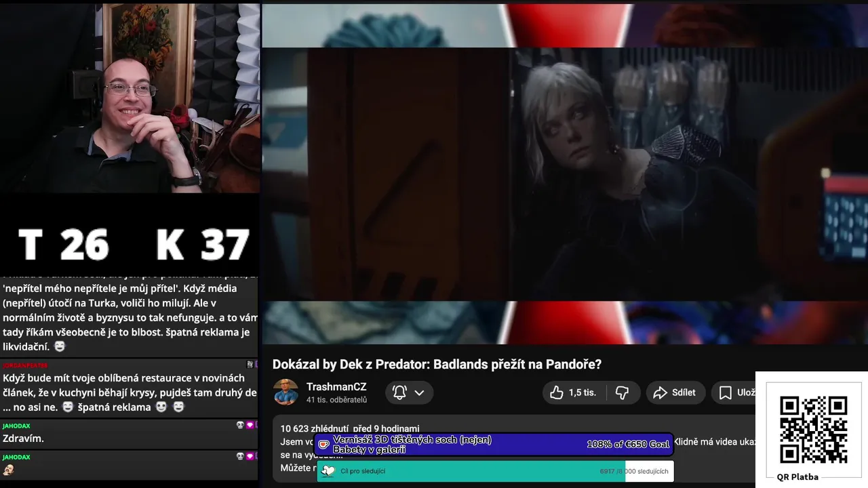
Task: Click the QR Platba code image
Action: (x=813, y=429)
